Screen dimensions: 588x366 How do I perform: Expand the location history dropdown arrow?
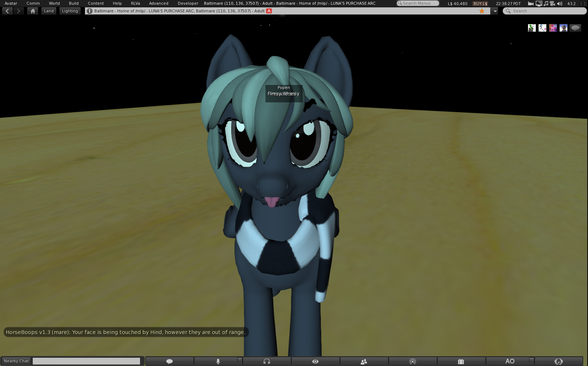pyautogui.click(x=495, y=11)
